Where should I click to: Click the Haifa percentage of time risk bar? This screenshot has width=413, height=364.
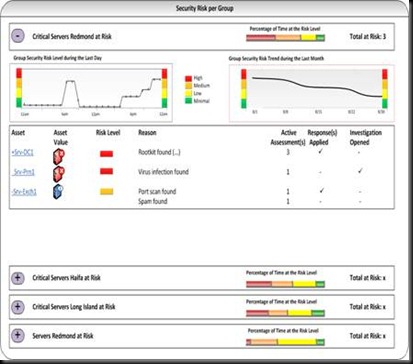pos(285,284)
